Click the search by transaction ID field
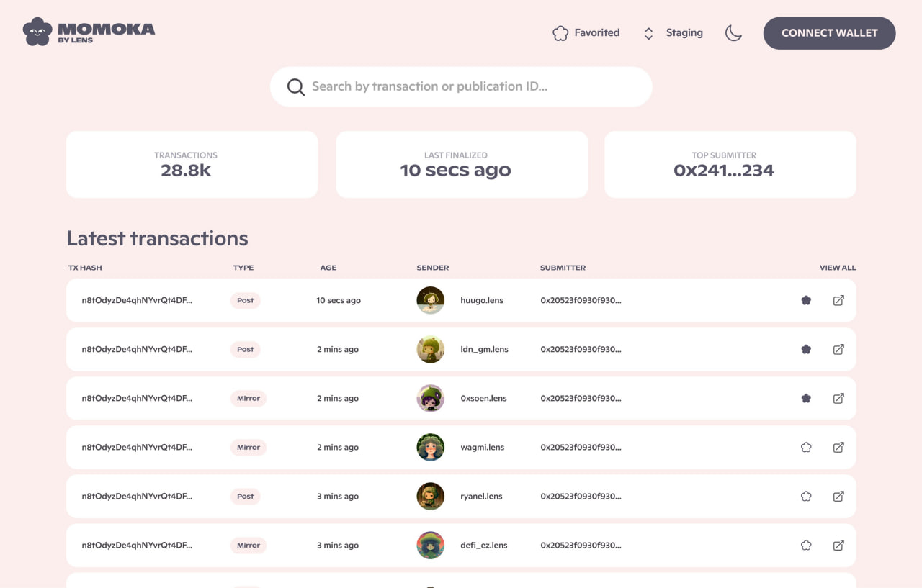Image resolution: width=922 pixels, height=588 pixels. 461,86
